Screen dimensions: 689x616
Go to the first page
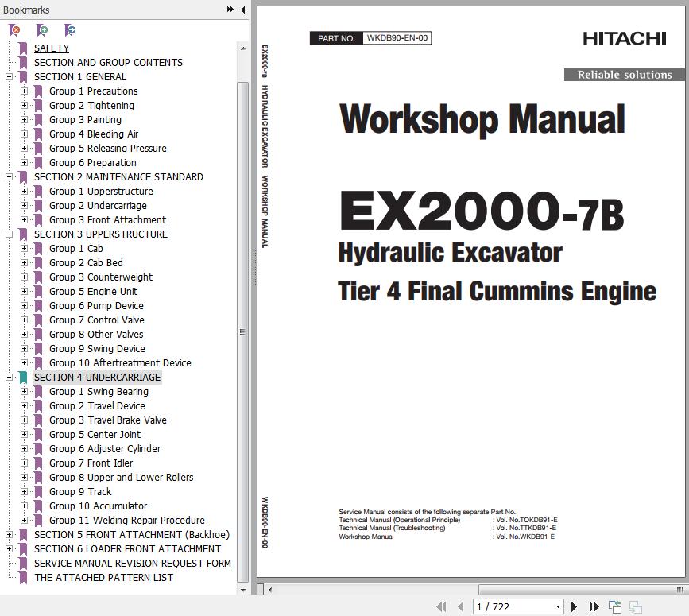point(441,606)
